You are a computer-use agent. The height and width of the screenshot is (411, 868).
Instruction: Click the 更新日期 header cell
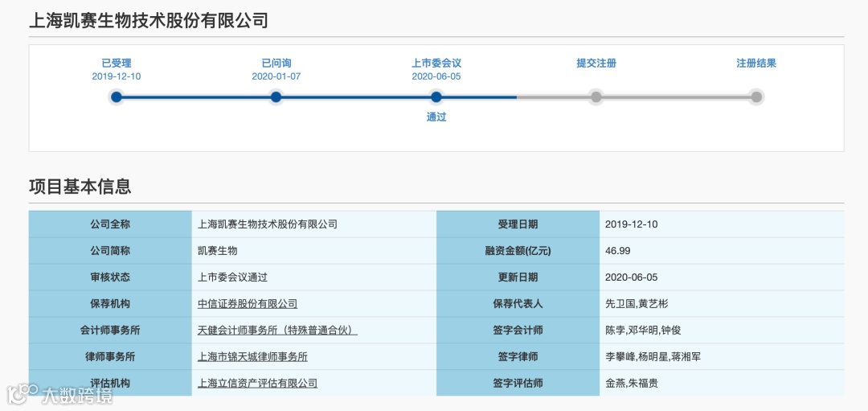click(x=518, y=277)
